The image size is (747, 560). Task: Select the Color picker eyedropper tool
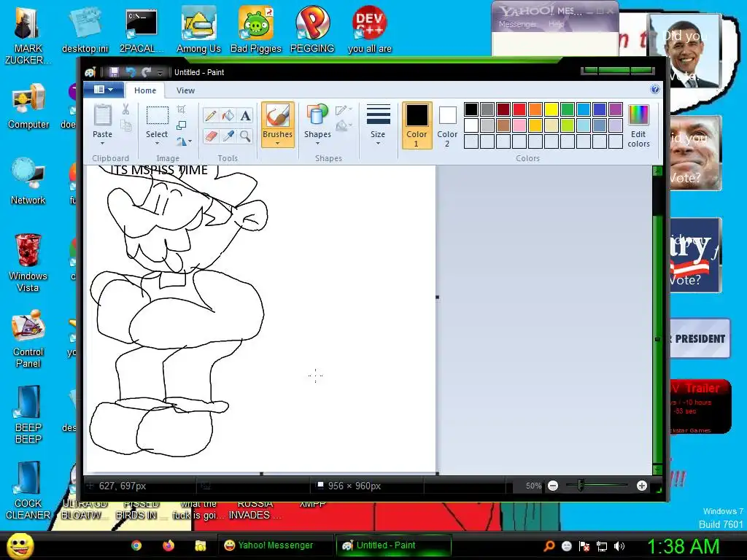tap(228, 136)
